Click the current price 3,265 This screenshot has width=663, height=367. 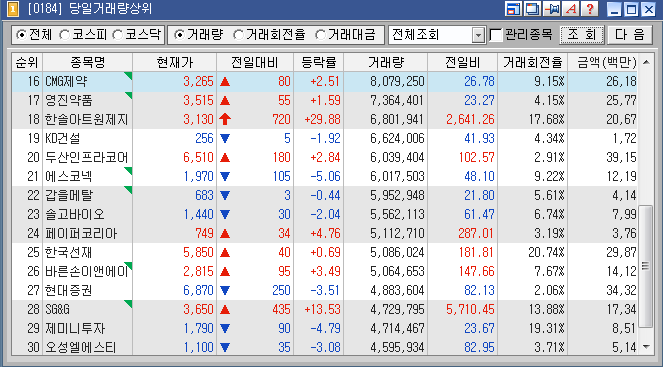(x=198, y=82)
